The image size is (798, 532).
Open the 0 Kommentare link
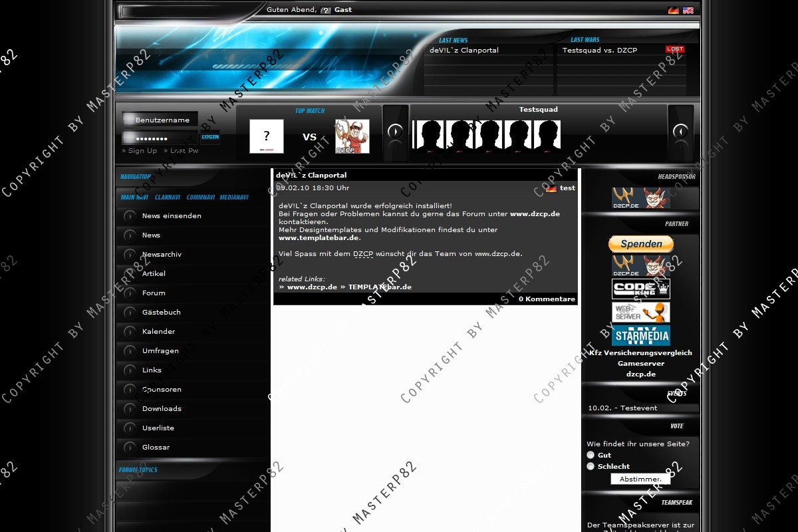coord(547,299)
